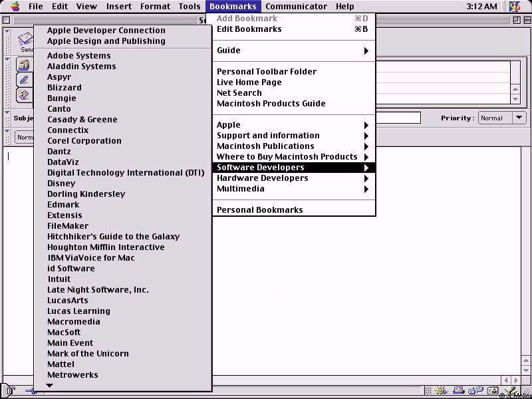Click the menu bar clock showing 3:12 AM
Viewport: 532px width, 399px height.
click(481, 7)
